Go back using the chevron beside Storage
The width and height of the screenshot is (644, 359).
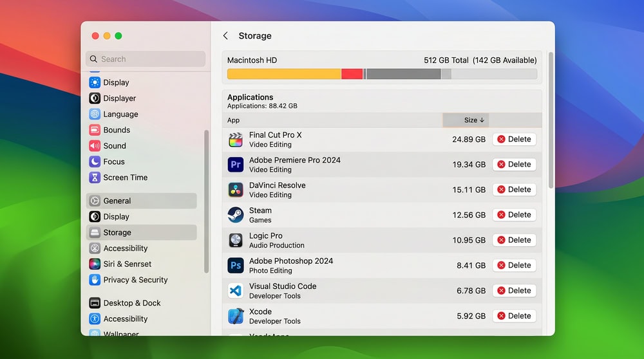(225, 35)
